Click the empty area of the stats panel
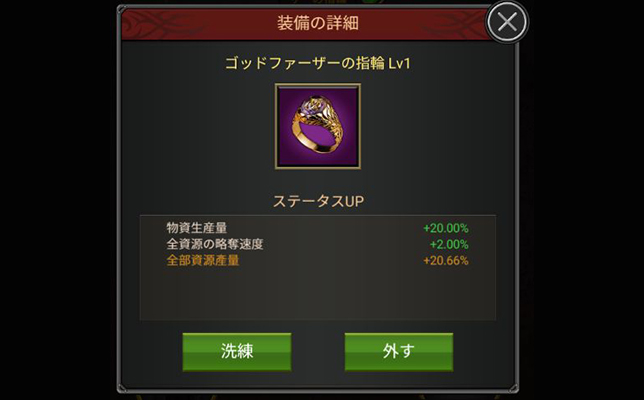The width and height of the screenshot is (644, 400). pyautogui.click(x=317, y=294)
